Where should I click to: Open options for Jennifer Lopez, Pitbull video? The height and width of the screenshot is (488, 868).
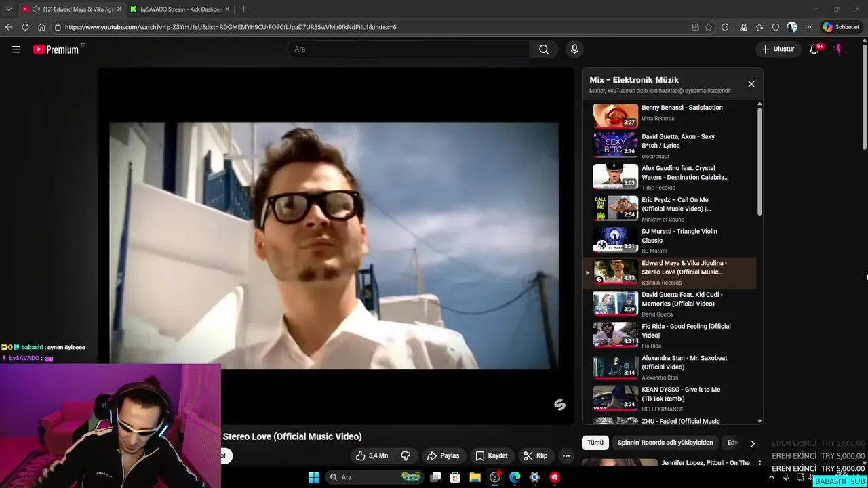(759, 463)
